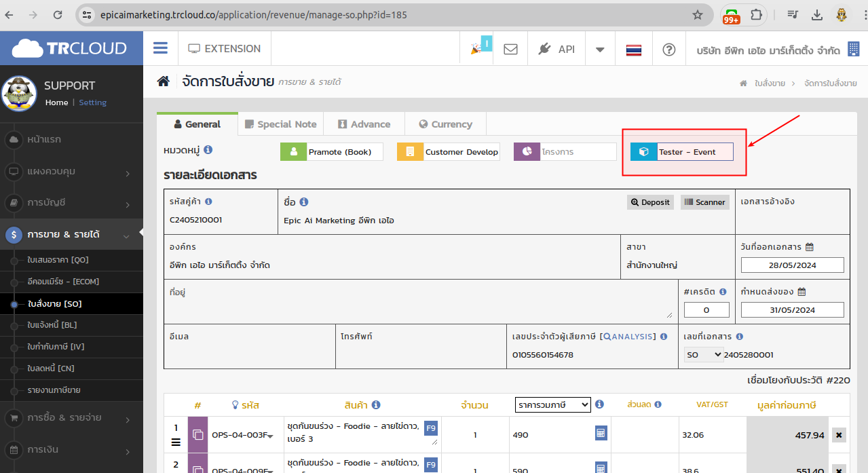The image size is (868, 473).
Task: Click the credit days input field
Action: [706, 310]
